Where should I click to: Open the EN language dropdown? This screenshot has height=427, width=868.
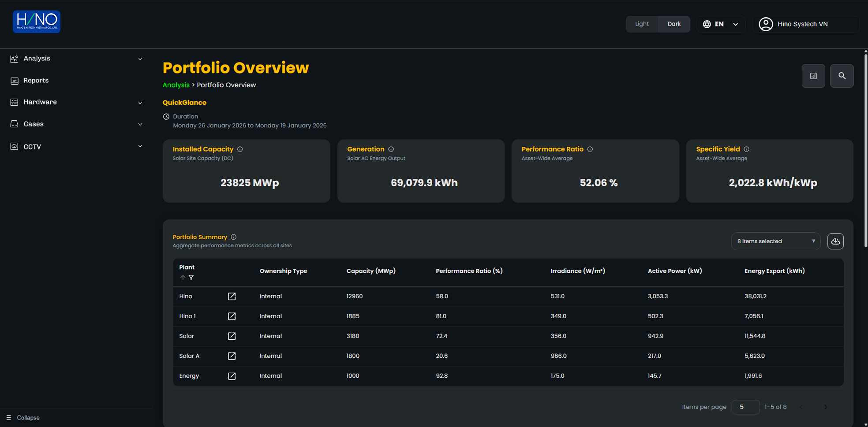tap(721, 24)
